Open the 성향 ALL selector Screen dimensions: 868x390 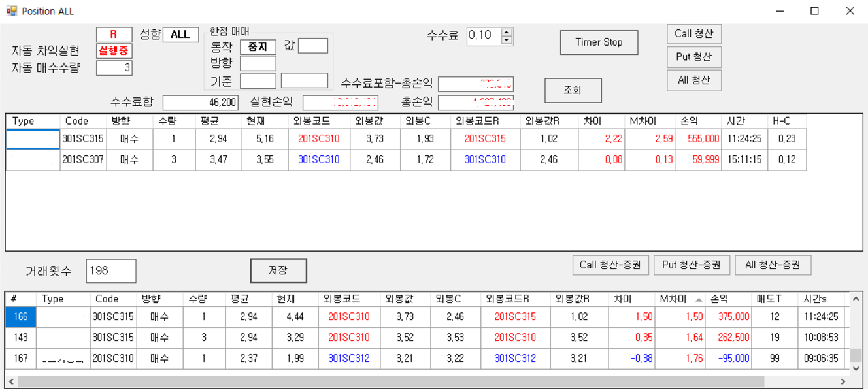[180, 34]
